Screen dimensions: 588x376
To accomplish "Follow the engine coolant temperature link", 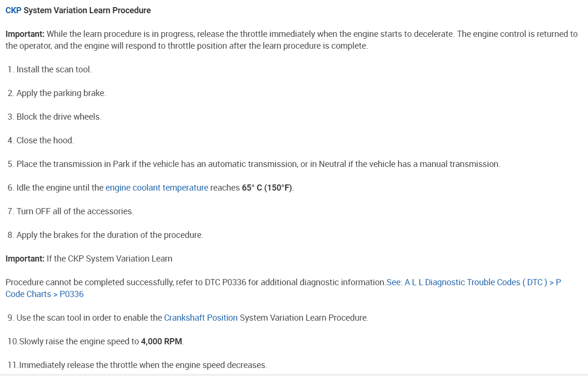I will click(157, 188).
